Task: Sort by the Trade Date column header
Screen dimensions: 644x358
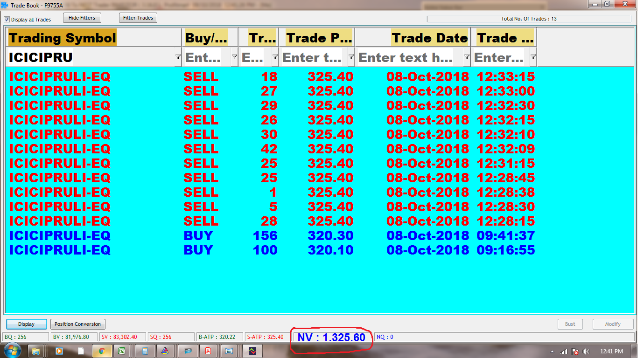Action: point(413,38)
